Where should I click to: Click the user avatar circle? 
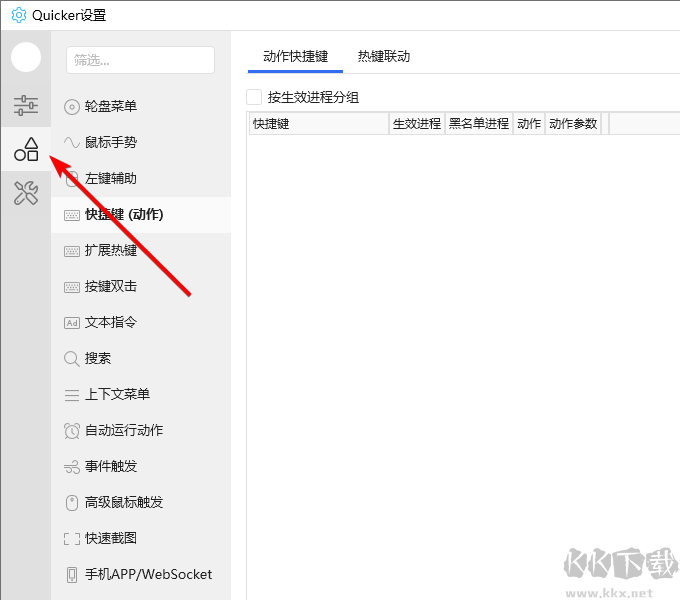click(x=26, y=57)
